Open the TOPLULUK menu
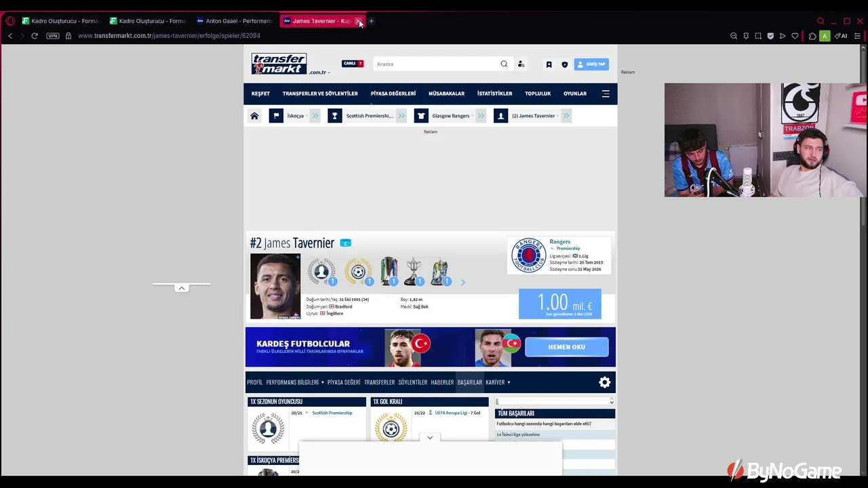 coord(538,94)
